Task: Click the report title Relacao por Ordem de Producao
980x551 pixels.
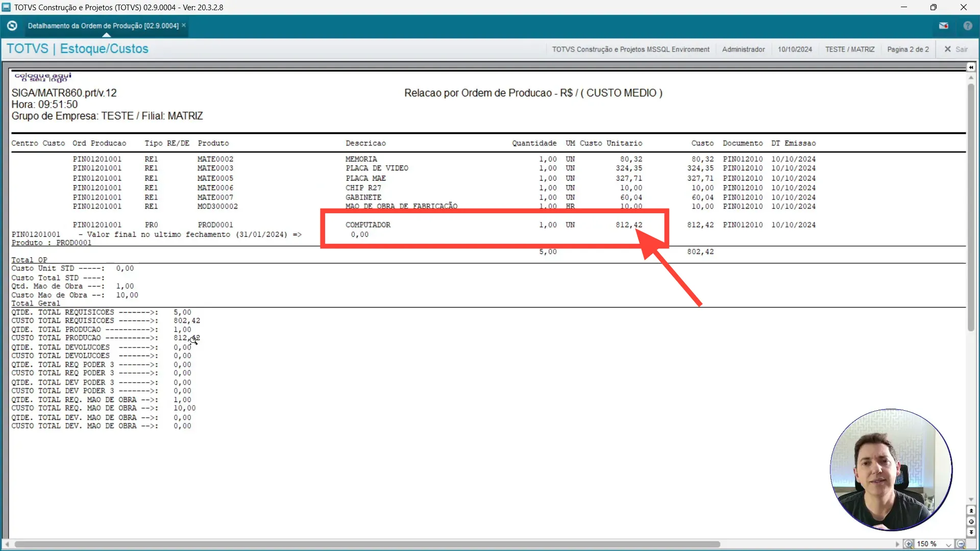Action: point(533,93)
